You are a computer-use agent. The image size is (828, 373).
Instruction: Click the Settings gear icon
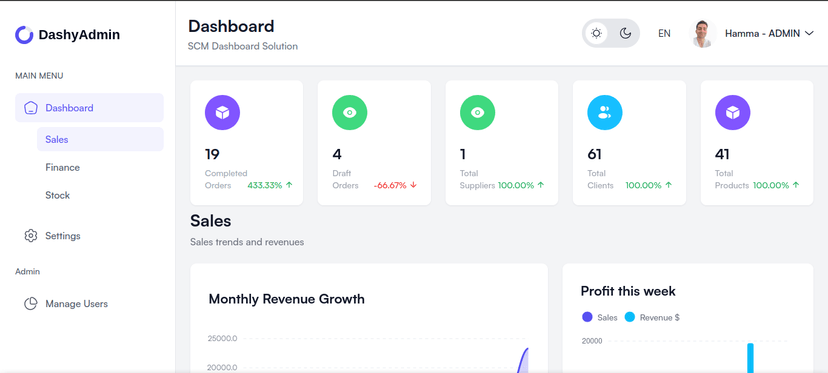coord(31,236)
